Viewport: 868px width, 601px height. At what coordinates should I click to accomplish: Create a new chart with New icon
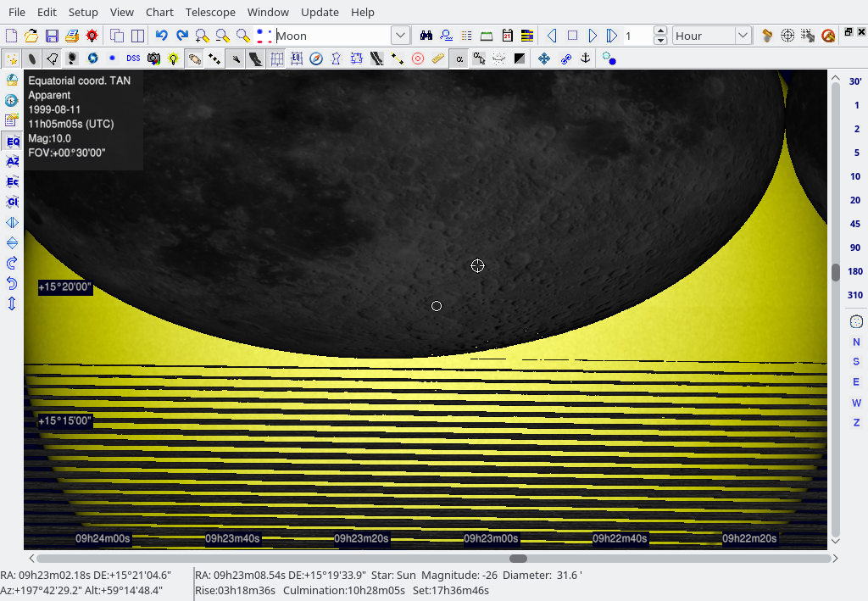pyautogui.click(x=11, y=36)
